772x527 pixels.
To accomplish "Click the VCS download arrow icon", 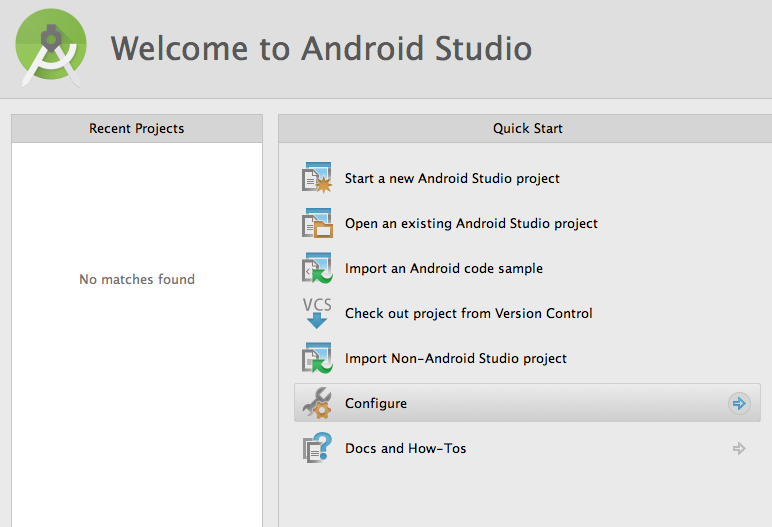I will coord(317,313).
